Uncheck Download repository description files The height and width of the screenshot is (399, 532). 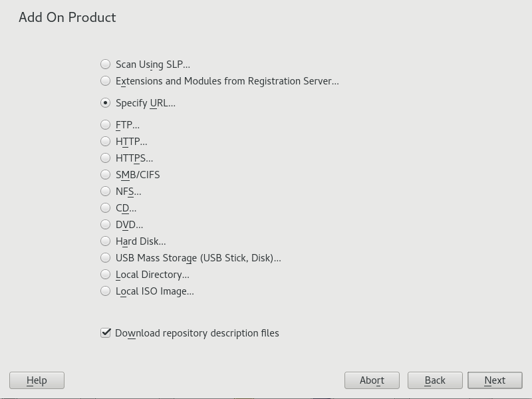(x=106, y=332)
